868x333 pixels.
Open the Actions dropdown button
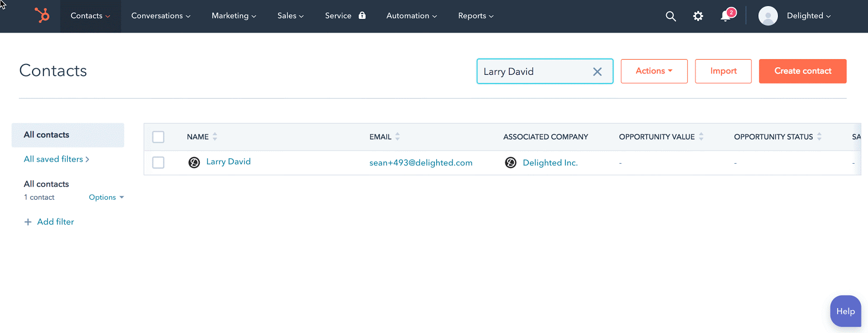click(x=654, y=71)
